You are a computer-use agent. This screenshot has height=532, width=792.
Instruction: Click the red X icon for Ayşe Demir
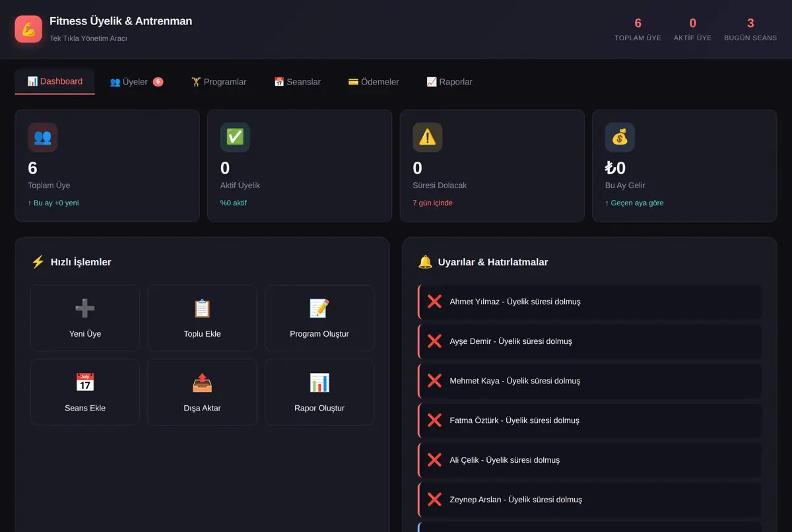click(x=434, y=341)
